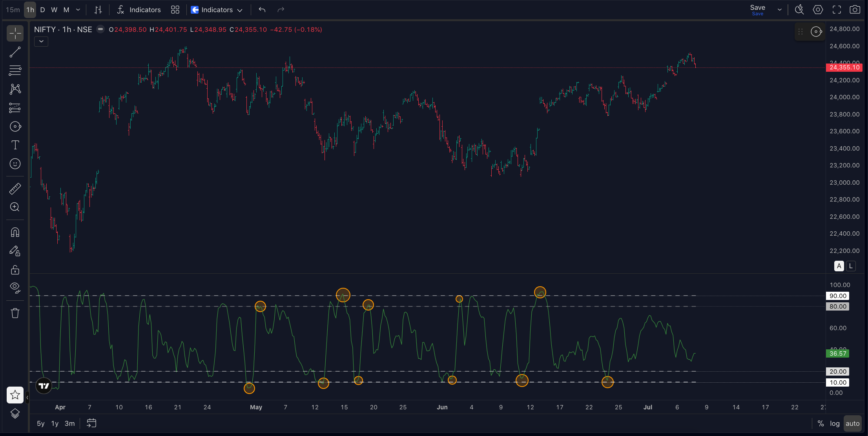Image resolution: width=868 pixels, height=436 pixels.
Task: Click the floating toolbar target icon
Action: (816, 32)
